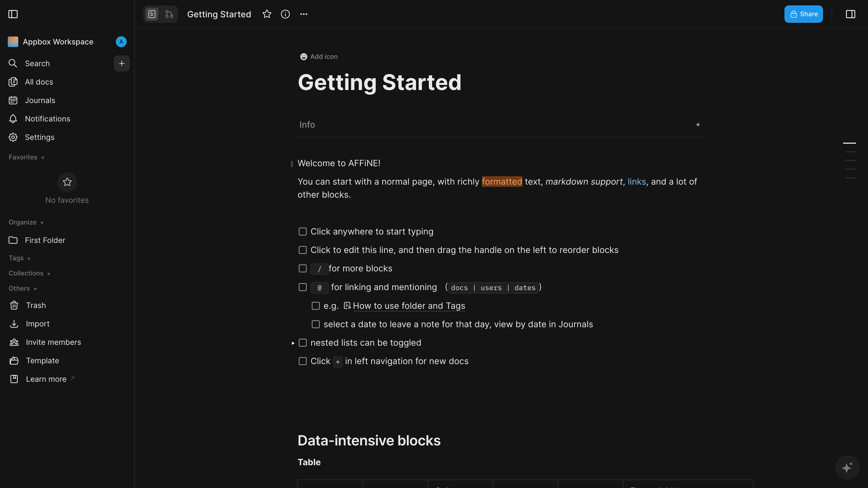Open the Appbox Workspace switcher
The height and width of the screenshot is (488, 868).
58,42
